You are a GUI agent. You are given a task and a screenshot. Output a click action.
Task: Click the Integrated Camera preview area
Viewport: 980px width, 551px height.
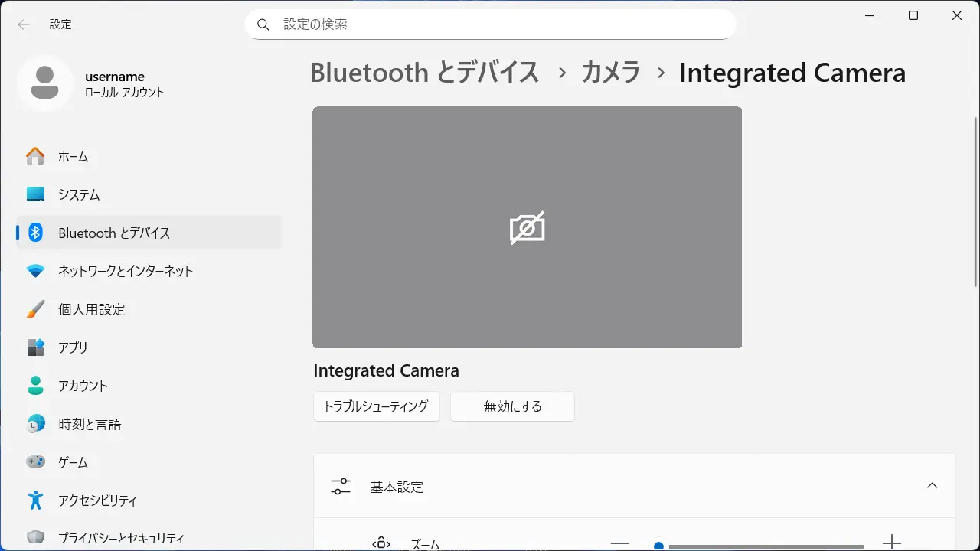[x=527, y=227]
